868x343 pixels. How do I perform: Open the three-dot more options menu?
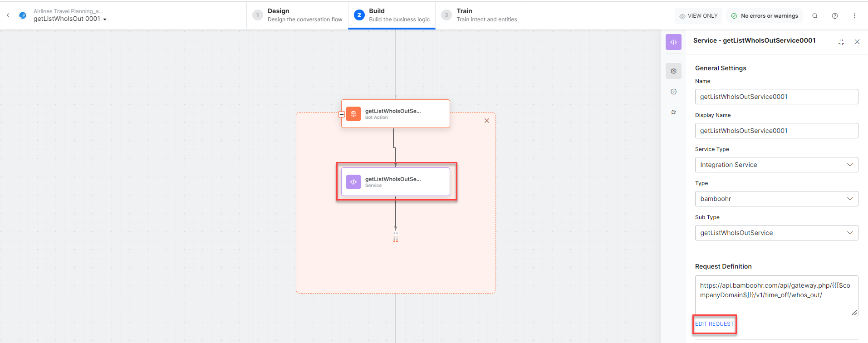point(854,16)
